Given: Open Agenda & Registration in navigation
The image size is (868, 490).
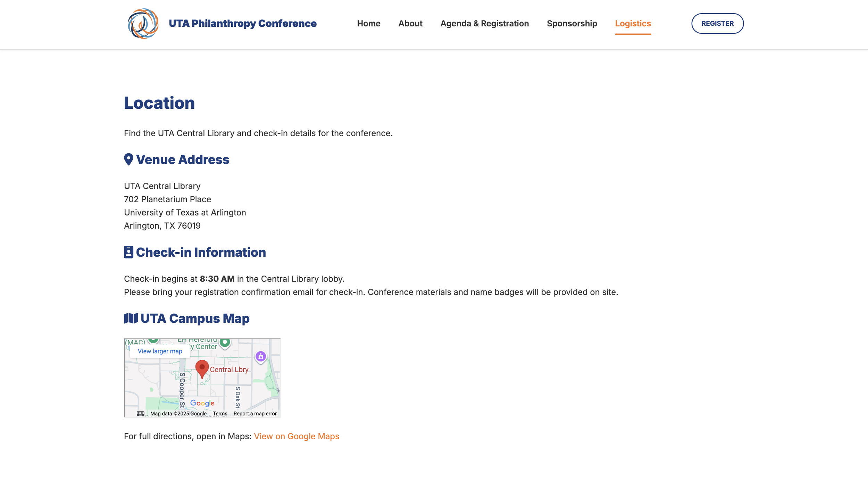Looking at the screenshot, I should tap(484, 23).
